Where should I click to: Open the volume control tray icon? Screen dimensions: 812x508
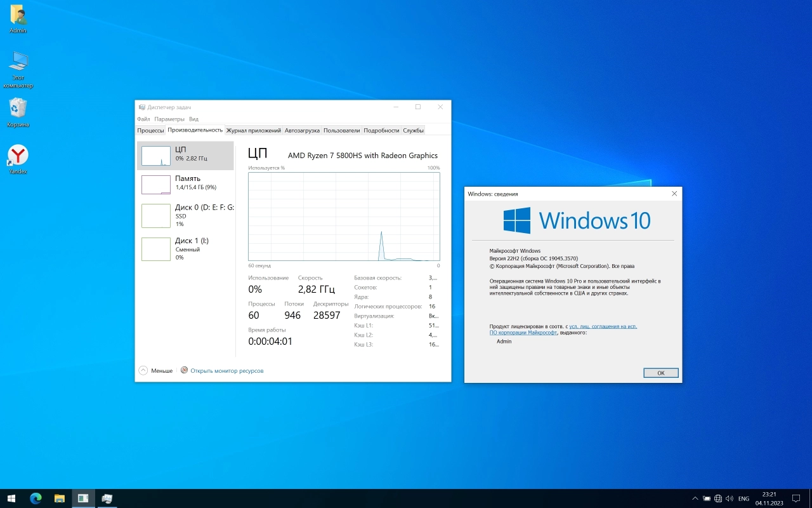point(730,498)
